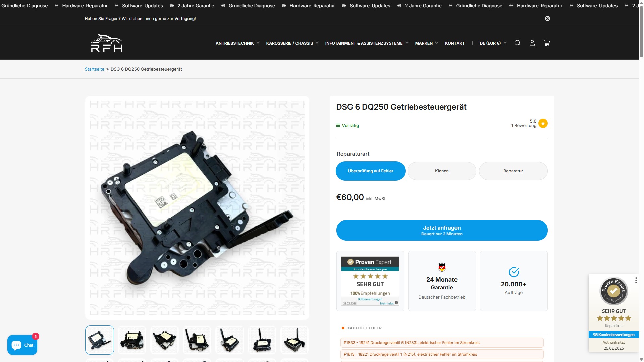
Task: Open the Chat widget bubble
Action: tap(22, 345)
